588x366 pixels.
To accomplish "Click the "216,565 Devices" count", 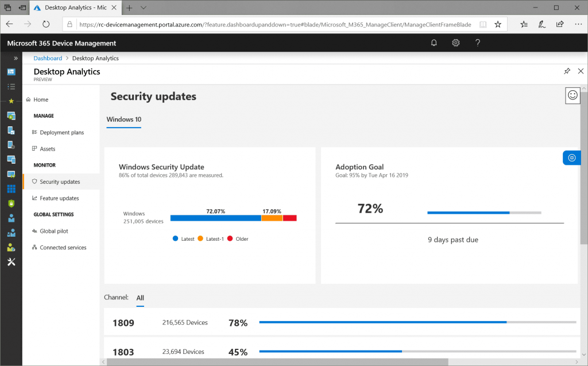I will (185, 322).
